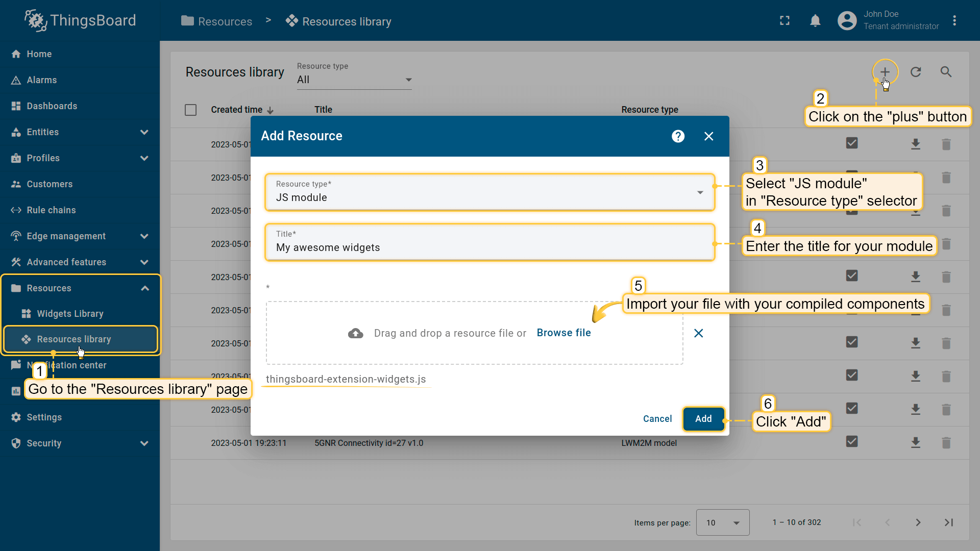The image size is (980, 551).
Task: Open the three-dot user menu
Action: point(954,20)
